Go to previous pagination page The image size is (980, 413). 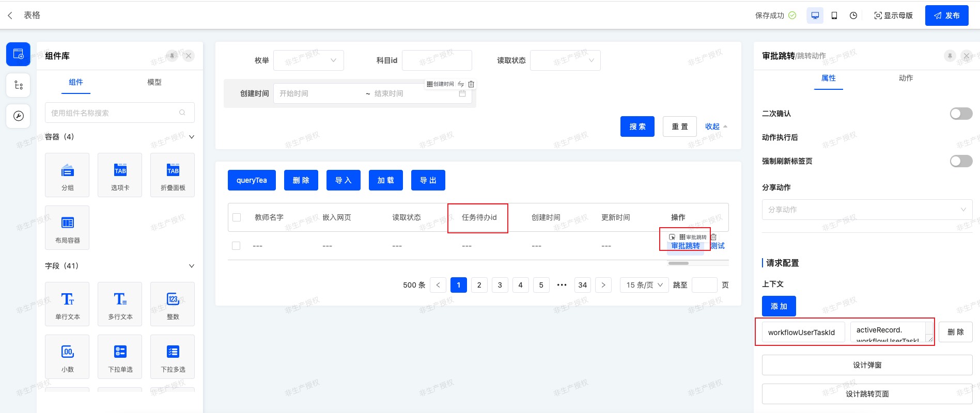tap(438, 285)
